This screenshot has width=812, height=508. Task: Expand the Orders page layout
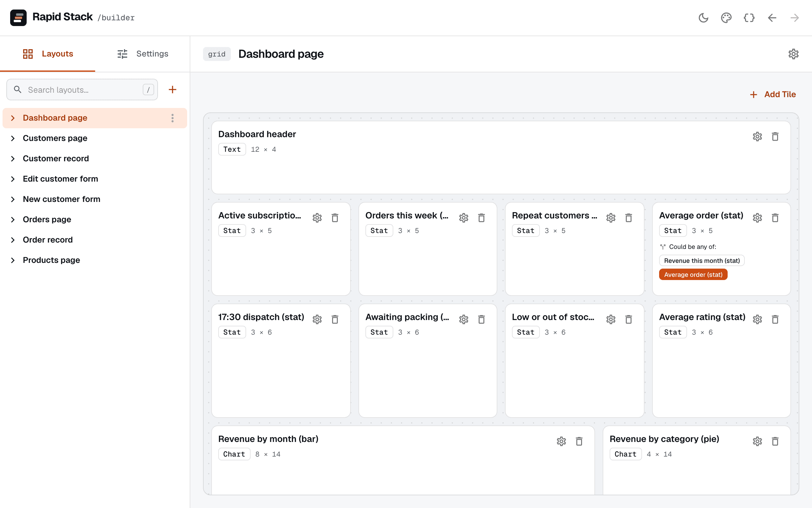pos(13,220)
